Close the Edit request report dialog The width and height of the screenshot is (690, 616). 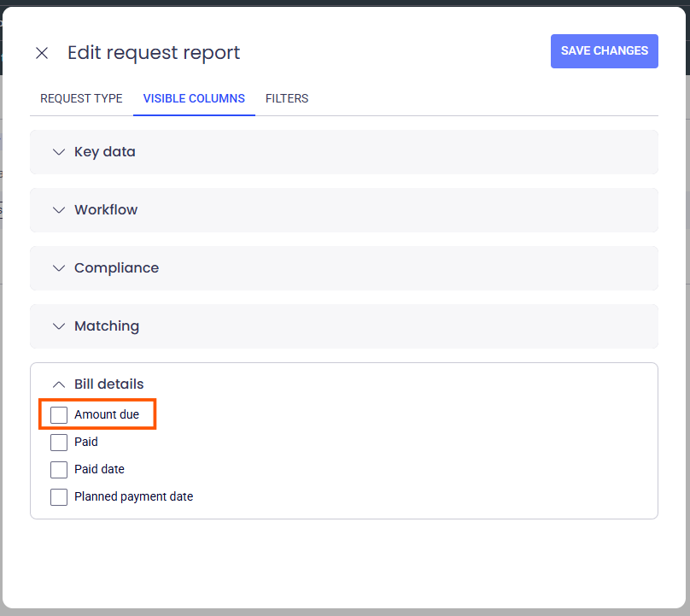(x=42, y=53)
